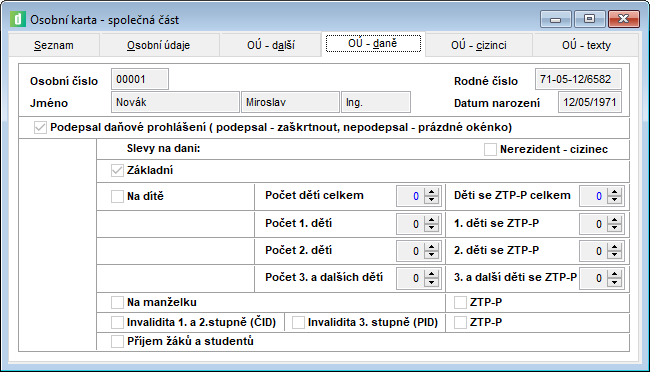Click the 1. děti se ZTP-P number field

point(593,224)
